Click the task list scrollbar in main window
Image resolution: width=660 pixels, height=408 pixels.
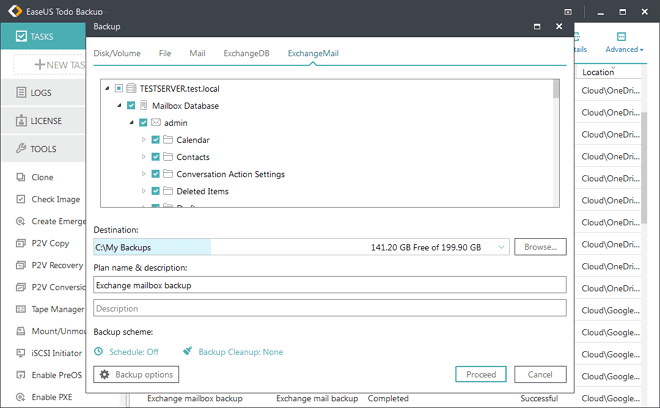click(644, 168)
